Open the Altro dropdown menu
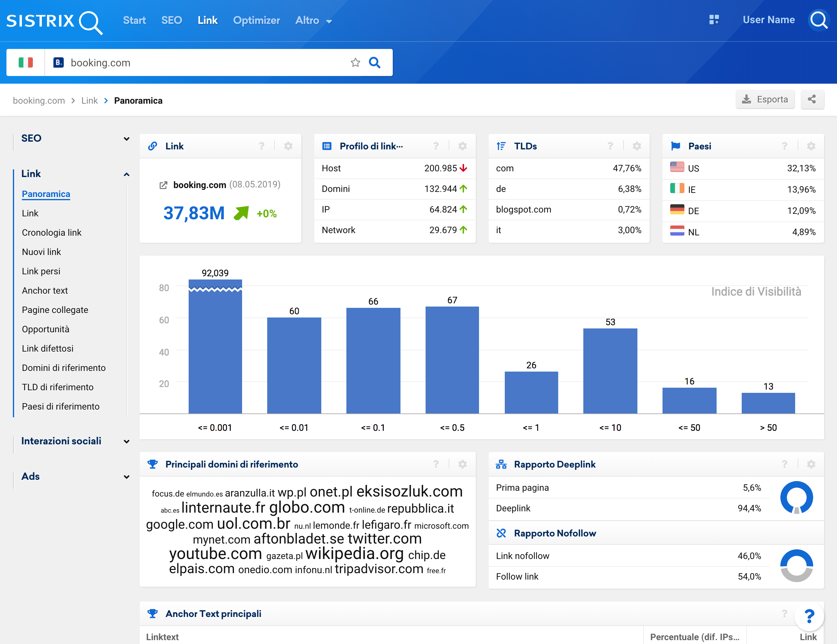 [314, 20]
